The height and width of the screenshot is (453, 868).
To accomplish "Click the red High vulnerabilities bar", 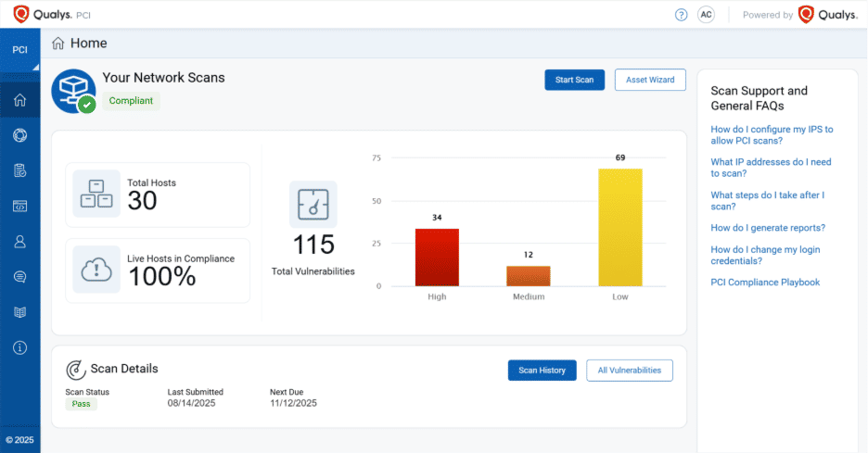I will tap(437, 257).
